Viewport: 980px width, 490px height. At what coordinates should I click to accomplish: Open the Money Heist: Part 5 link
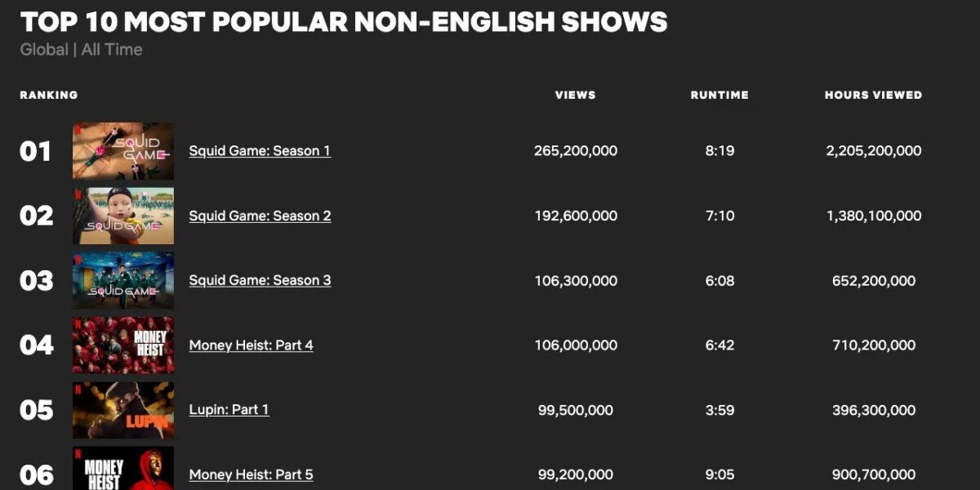click(x=251, y=474)
